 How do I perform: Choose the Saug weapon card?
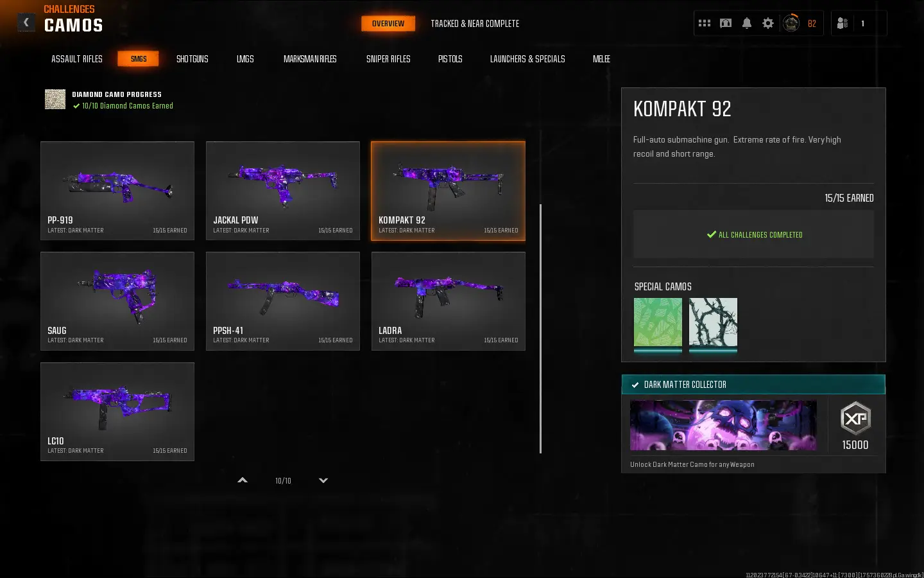click(117, 301)
